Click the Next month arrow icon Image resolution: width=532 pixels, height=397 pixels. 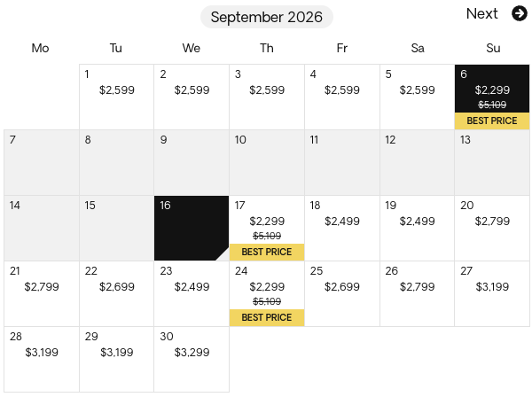pos(520,13)
